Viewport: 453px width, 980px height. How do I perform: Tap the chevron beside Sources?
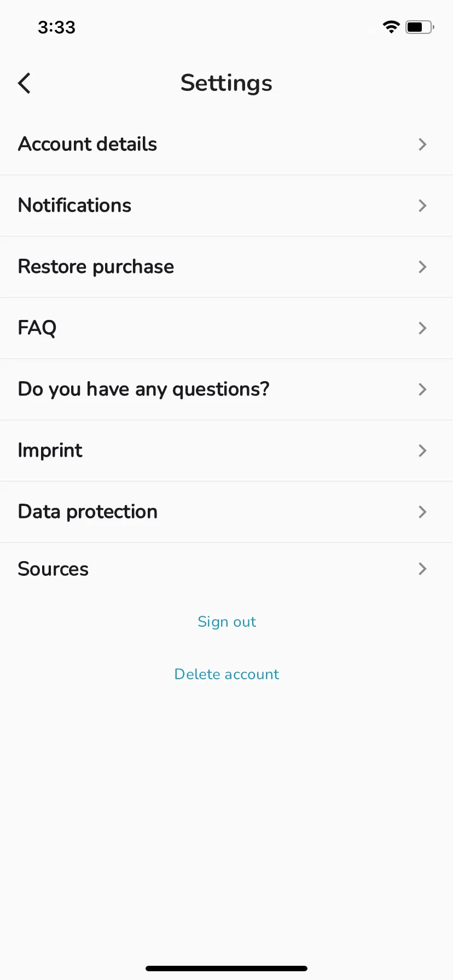pos(422,569)
